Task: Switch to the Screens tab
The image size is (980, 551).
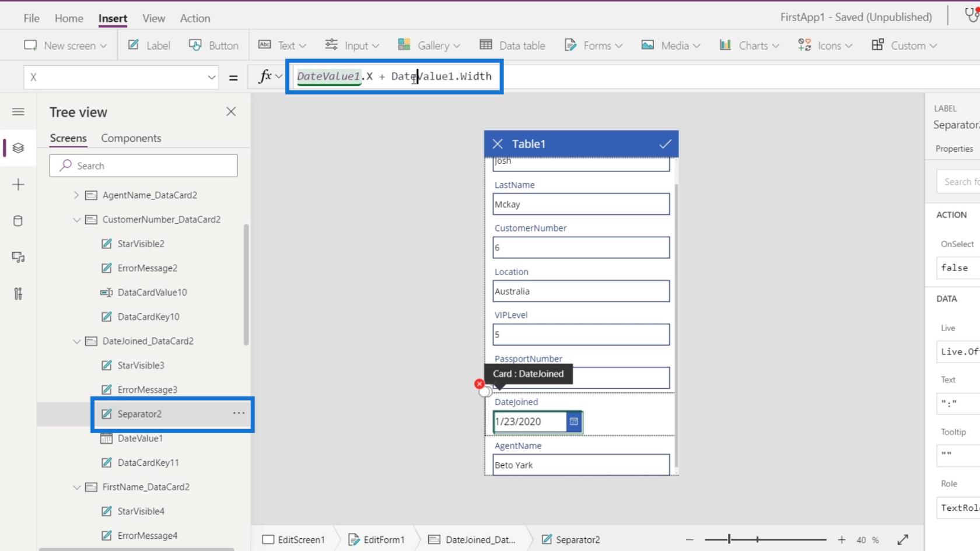Action: point(68,138)
